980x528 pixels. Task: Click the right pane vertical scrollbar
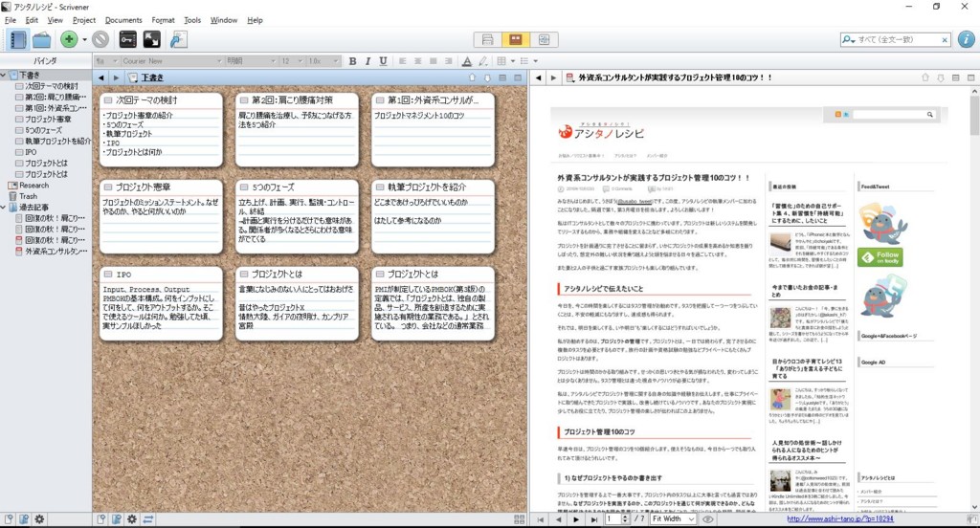coord(974,298)
